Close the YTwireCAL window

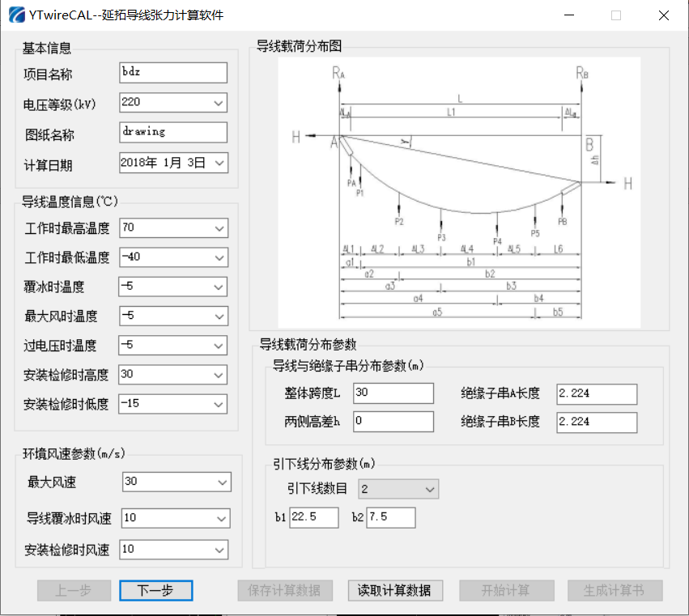coord(663,15)
